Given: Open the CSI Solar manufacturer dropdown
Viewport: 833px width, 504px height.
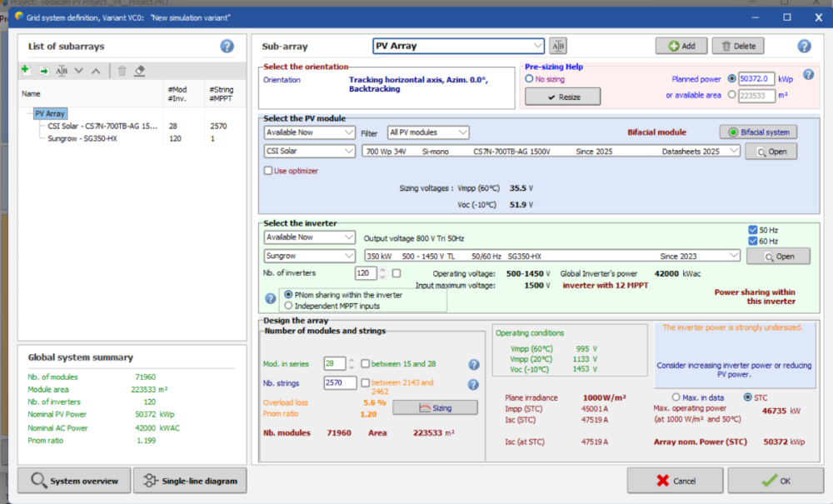Looking at the screenshot, I should click(x=310, y=152).
